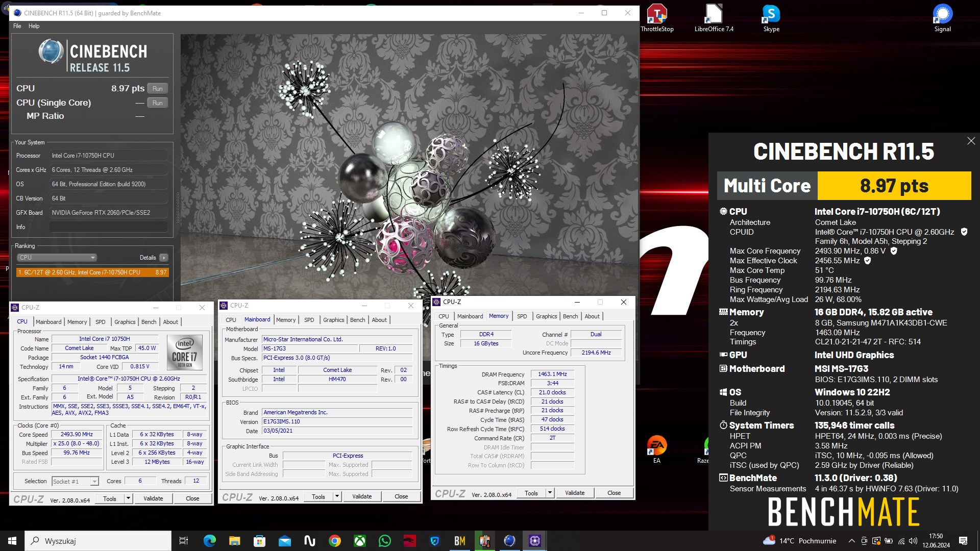Viewport: 980px width, 551px height.
Task: Click the Core Speed value 2493.90 MHz
Action: pyautogui.click(x=77, y=434)
